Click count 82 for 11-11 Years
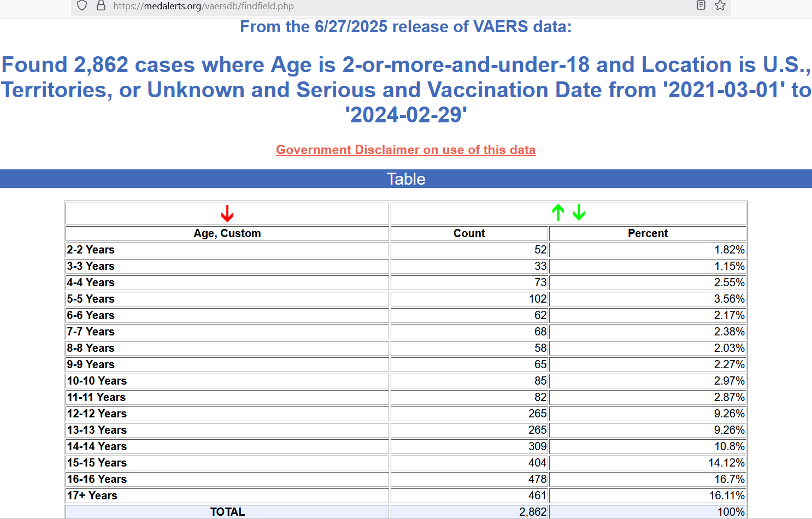The width and height of the screenshot is (812, 519). tap(540, 397)
